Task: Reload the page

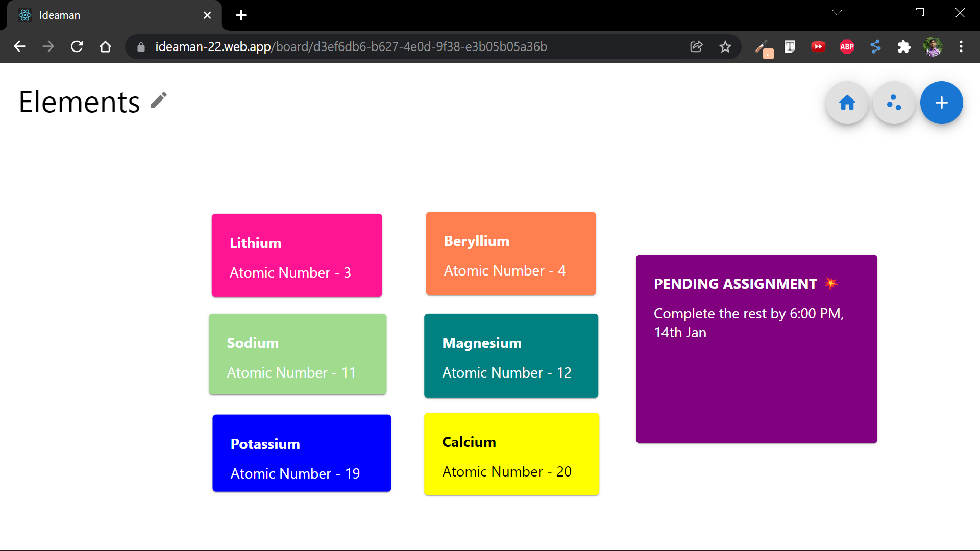Action: point(77,46)
